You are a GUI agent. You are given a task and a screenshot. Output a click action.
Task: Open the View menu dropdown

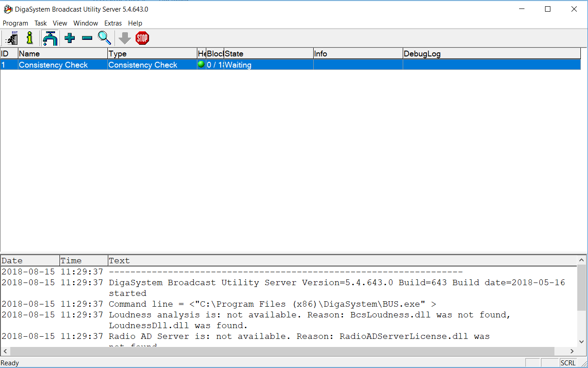pos(60,23)
